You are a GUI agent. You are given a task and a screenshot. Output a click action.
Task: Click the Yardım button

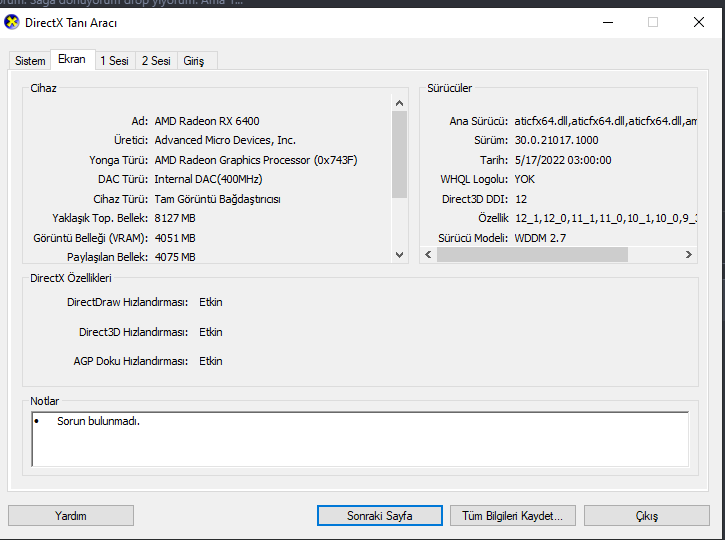pyautogui.click(x=71, y=515)
